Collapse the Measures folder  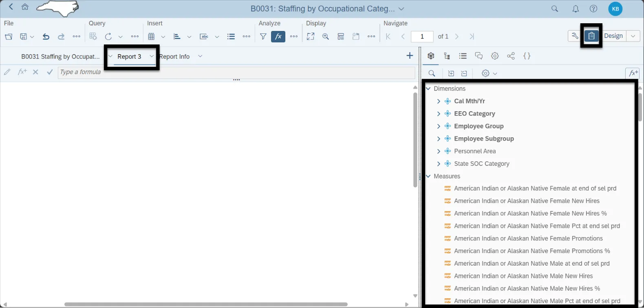pos(428,176)
